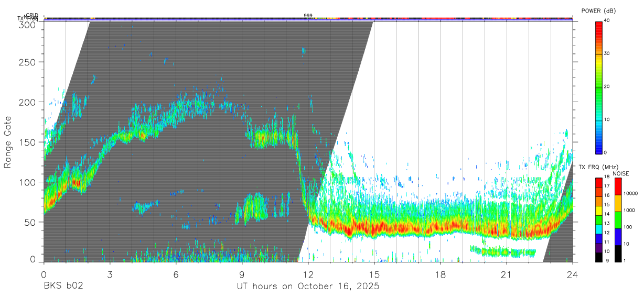
Task: Pick the black segment in TX FRQ bar
Action: (x=598, y=257)
